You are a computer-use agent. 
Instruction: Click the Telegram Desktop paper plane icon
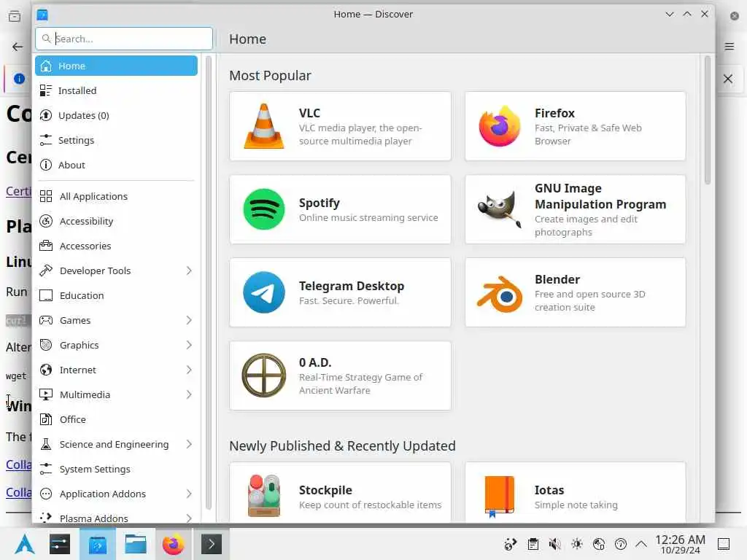[x=264, y=292]
